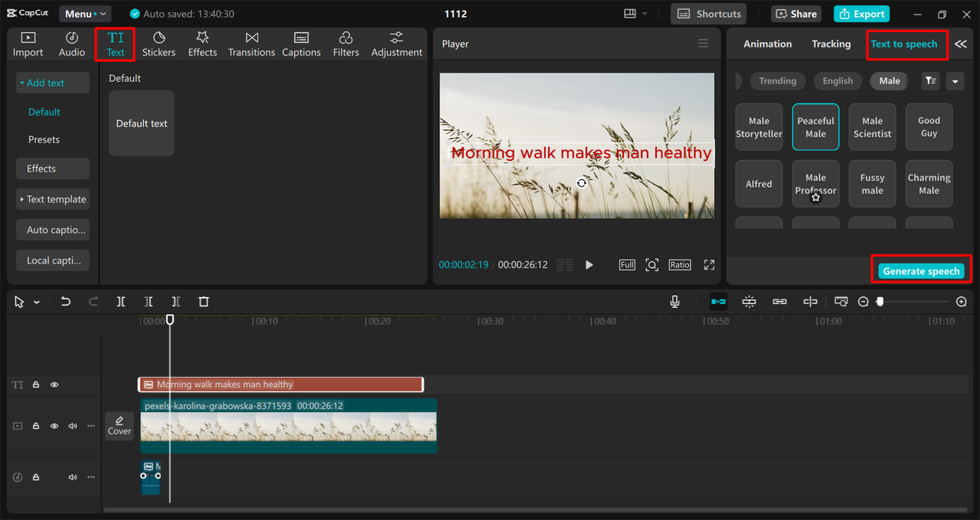Open the CapCut Menu dropdown

[85, 14]
